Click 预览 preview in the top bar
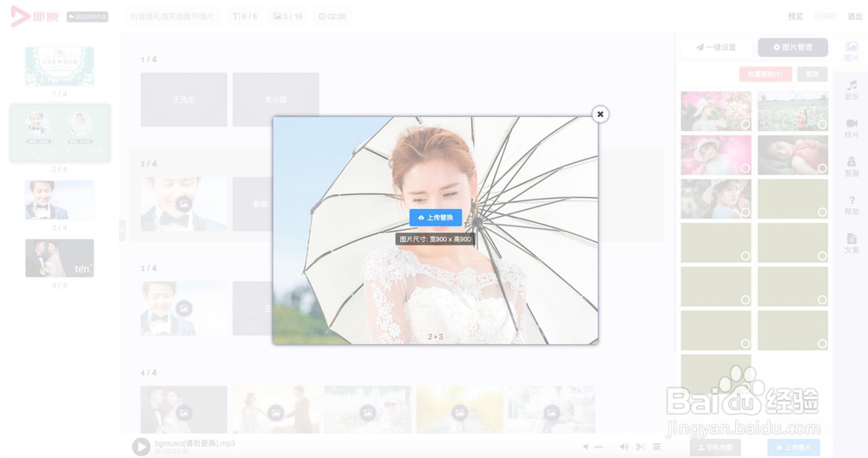The image size is (868, 458). pos(795,16)
